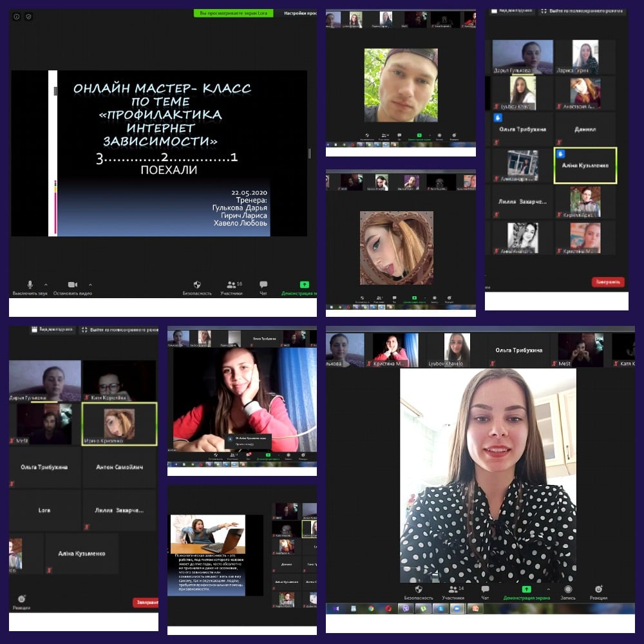Click exit fullscreen above Лариса's video tile
Viewport: 644px width, 644px height.
click(583, 11)
